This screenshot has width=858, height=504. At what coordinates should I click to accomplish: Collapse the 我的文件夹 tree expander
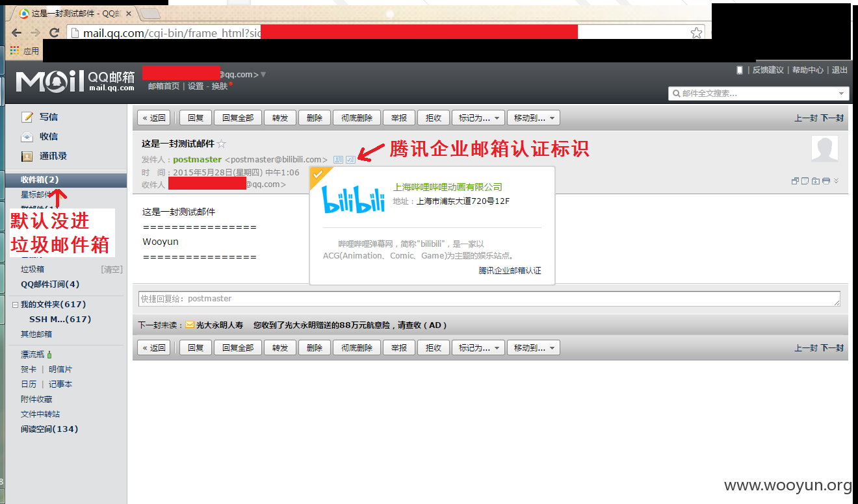(16, 305)
